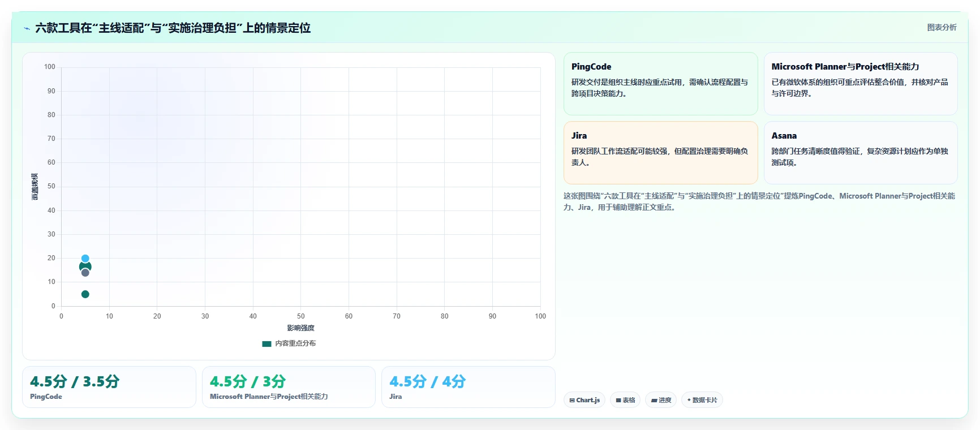The width and height of the screenshot is (980, 430).
Task: Click the Jira 4.5分 / 4分 score card
Action: click(x=468, y=387)
